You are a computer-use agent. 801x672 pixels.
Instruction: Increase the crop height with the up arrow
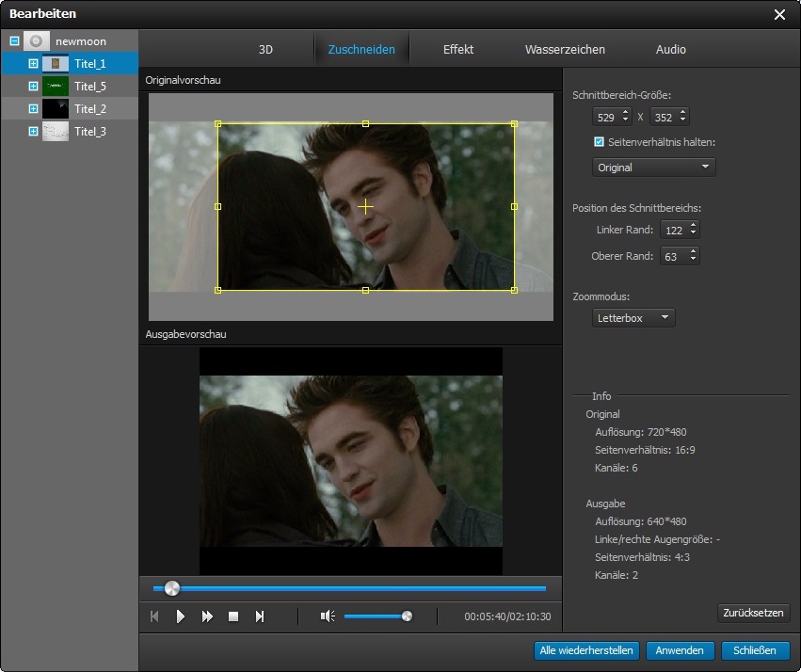(683, 112)
